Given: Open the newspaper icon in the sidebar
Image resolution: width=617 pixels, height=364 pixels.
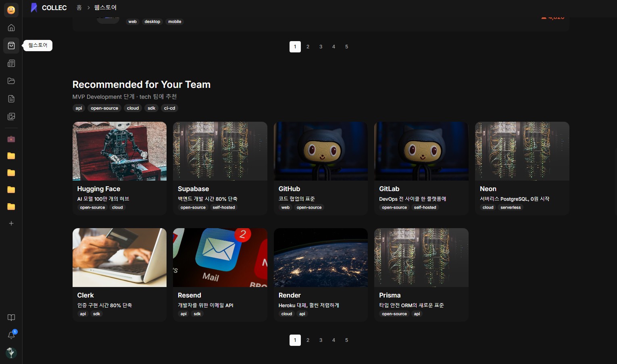Looking at the screenshot, I should pos(11,63).
